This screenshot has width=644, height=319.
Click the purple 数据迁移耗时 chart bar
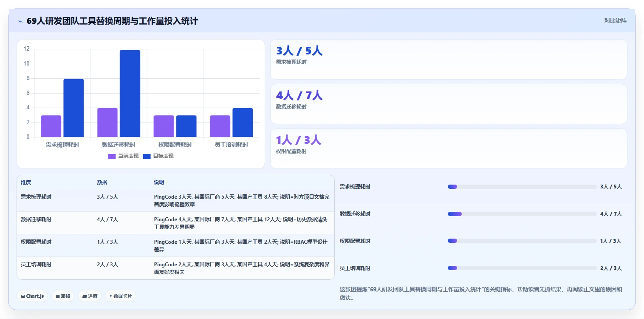click(x=107, y=122)
